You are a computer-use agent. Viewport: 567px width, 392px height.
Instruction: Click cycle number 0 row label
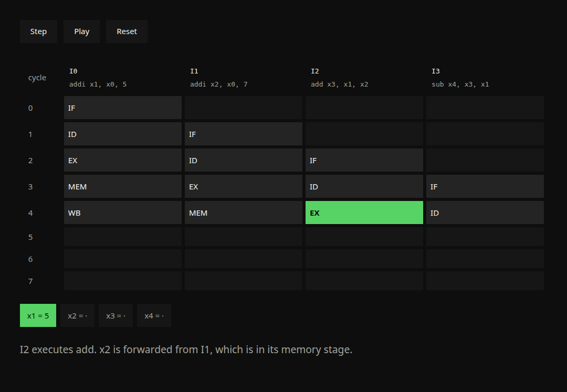30,108
